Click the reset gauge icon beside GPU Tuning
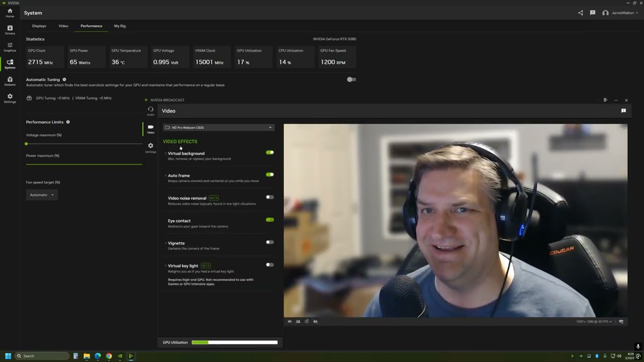Viewport: 644px width, 362px height. [x=29, y=98]
